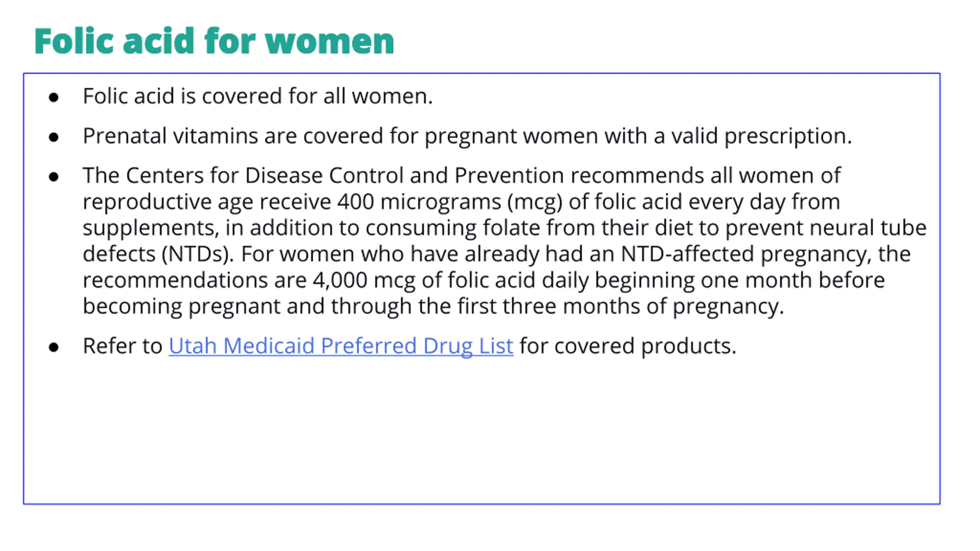Screen dimensions: 980x551
Task: Click the 'Folic acid for women' heading
Action: (x=214, y=41)
